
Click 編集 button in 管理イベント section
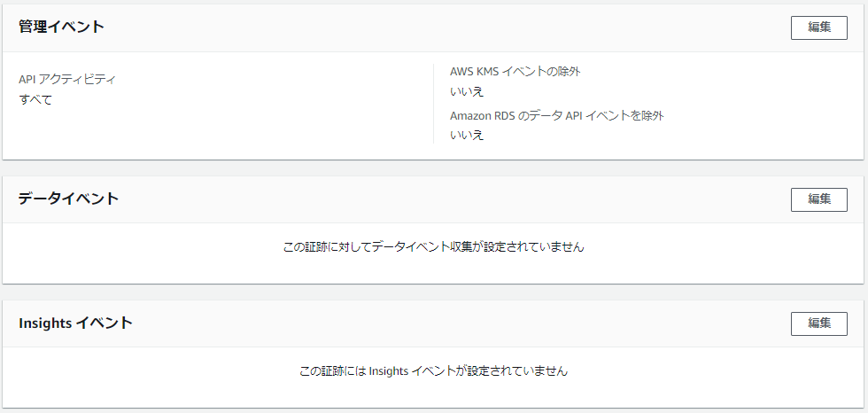818,27
